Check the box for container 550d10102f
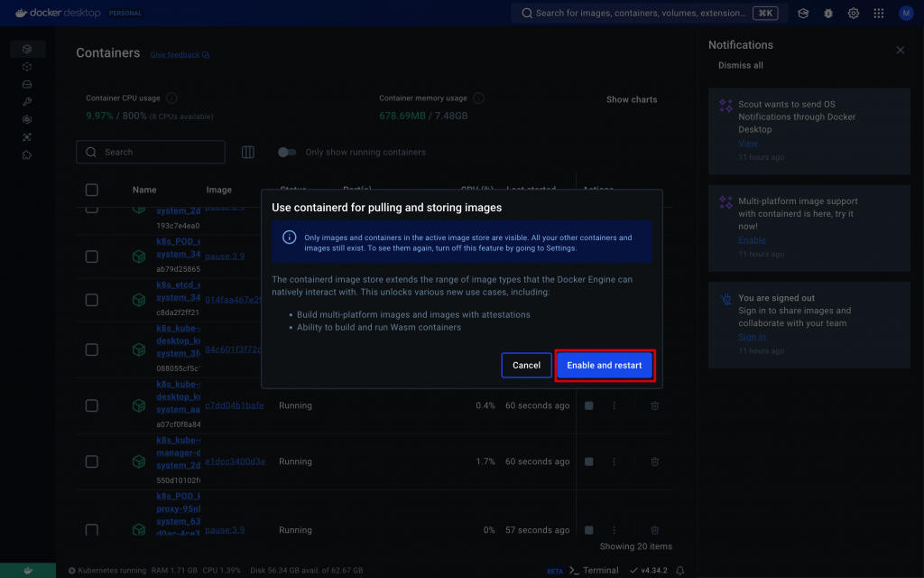The width and height of the screenshot is (924, 578). (x=92, y=461)
